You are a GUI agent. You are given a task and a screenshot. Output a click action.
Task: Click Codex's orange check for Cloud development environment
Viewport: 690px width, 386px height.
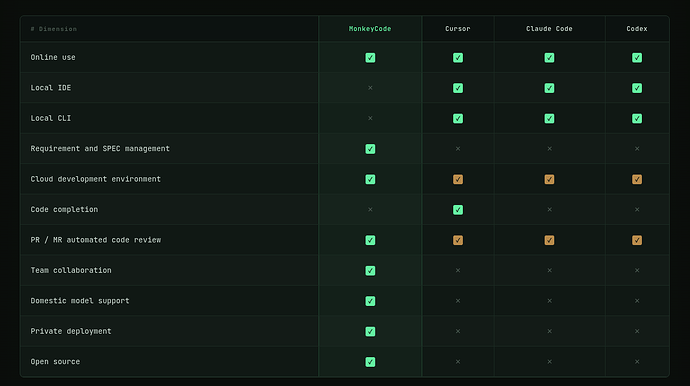(x=637, y=179)
